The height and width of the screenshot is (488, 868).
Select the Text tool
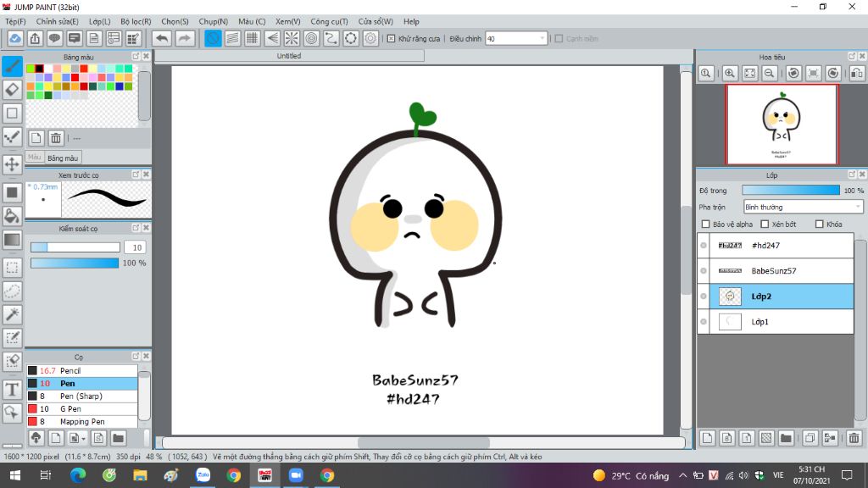[x=12, y=390]
